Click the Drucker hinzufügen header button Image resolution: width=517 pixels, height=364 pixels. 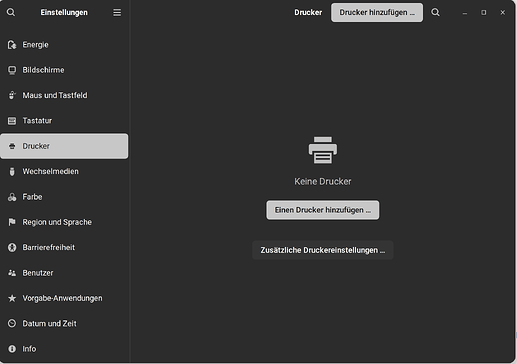pos(377,13)
